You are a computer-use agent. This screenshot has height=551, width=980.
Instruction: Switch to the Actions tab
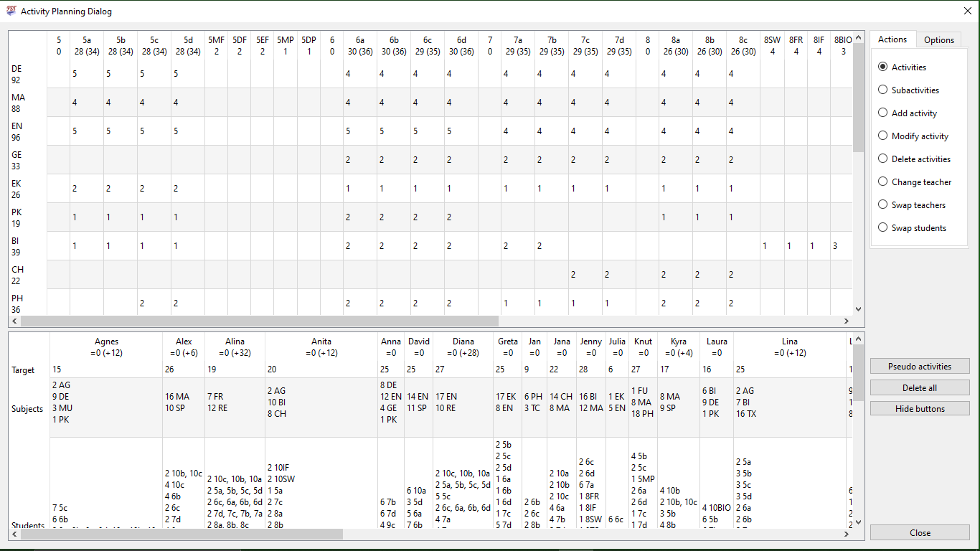[x=892, y=39]
